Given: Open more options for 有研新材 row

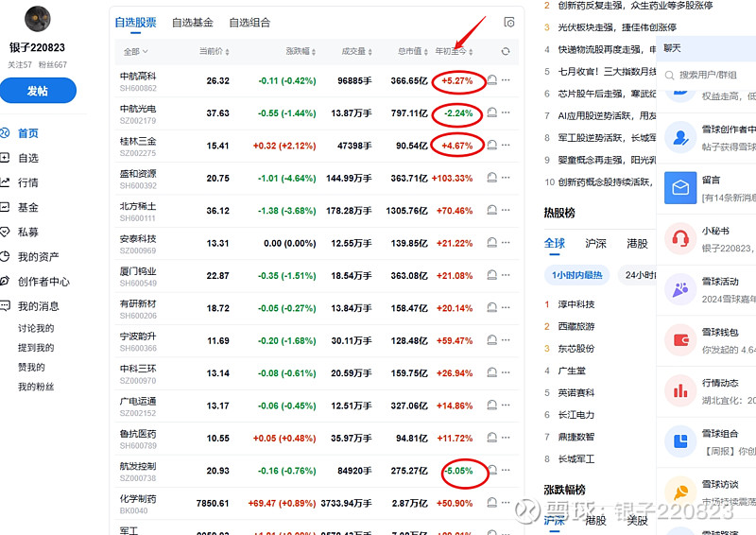Looking at the screenshot, I should click(506, 307).
